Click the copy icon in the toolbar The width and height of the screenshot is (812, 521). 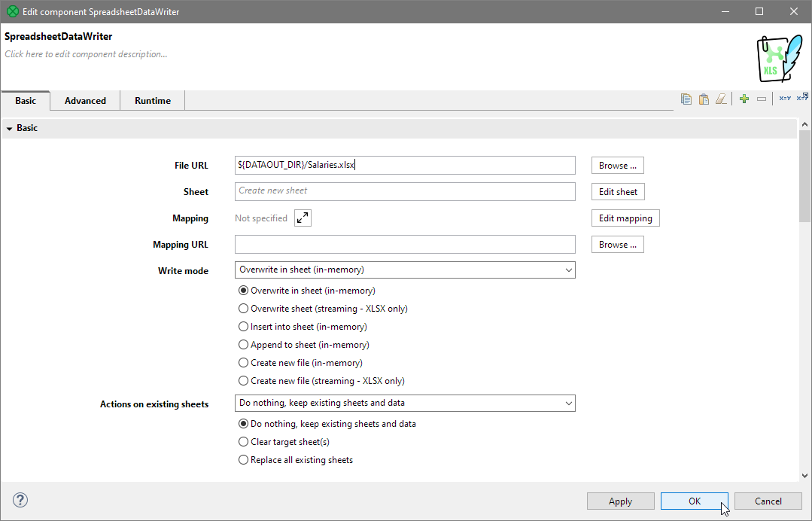(686, 99)
